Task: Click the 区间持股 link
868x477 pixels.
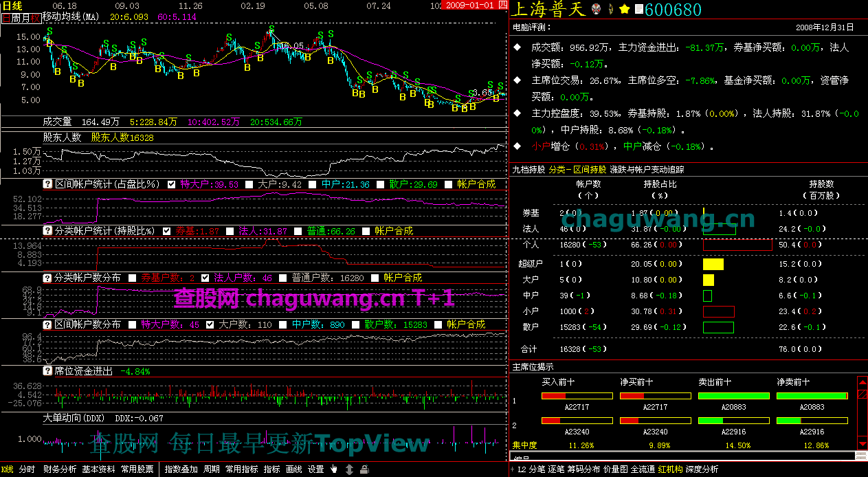Action: (x=590, y=169)
